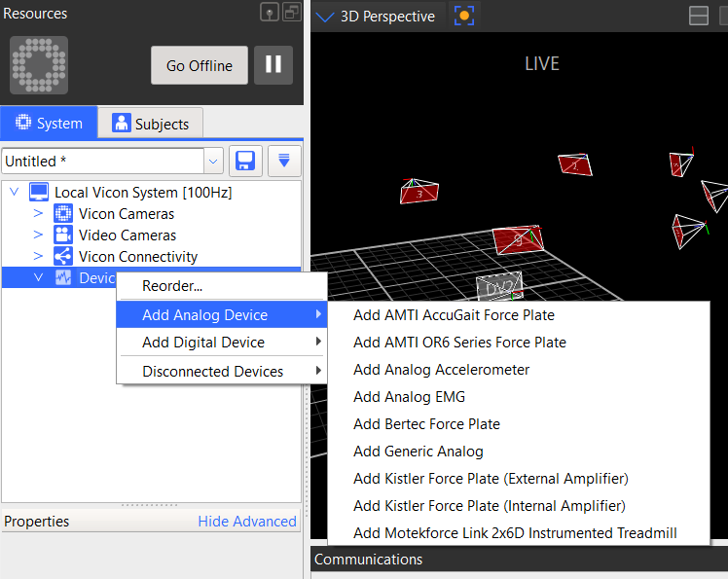
Task: Choose Add Motekforce Link 2x6D Instrumented Treadmill
Action: click(519, 532)
